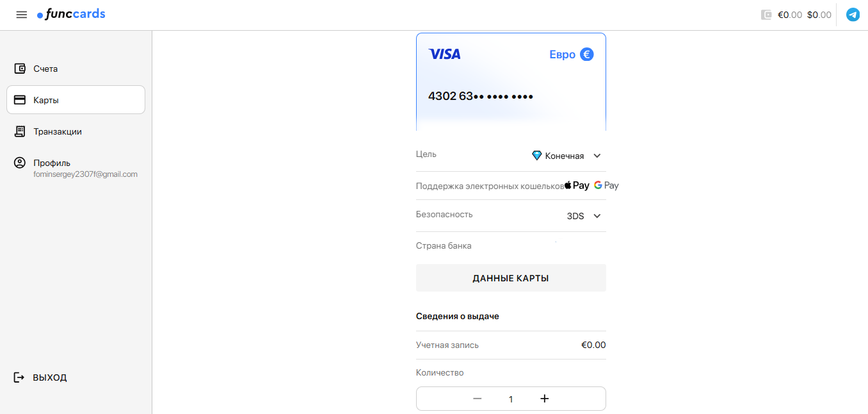
Task: Click the diamond icon next to Конечная
Action: click(x=536, y=155)
